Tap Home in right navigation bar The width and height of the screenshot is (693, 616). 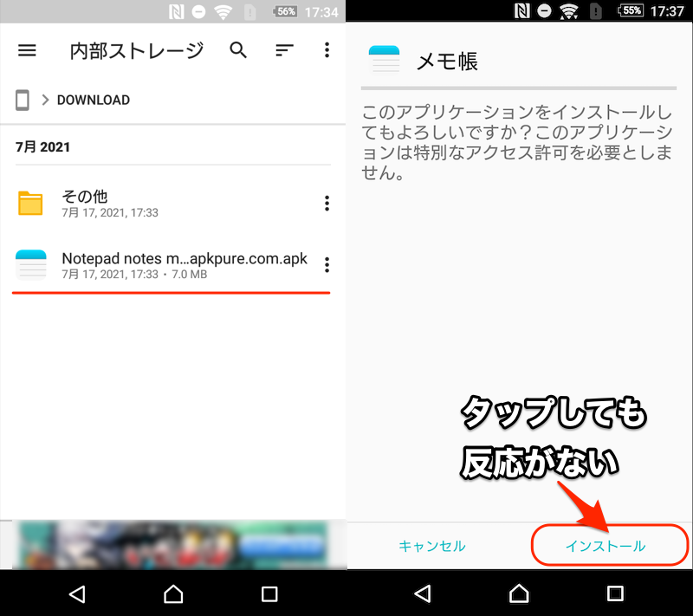point(519,593)
